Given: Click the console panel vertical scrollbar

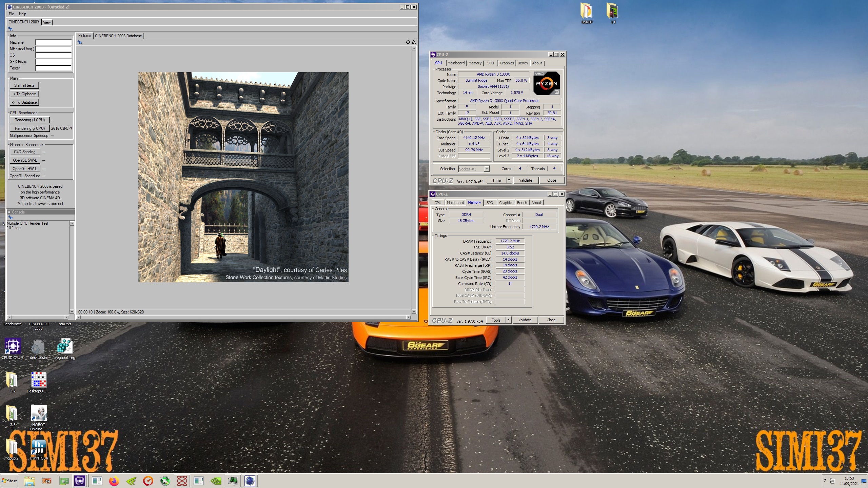Looking at the screenshot, I should [72, 267].
